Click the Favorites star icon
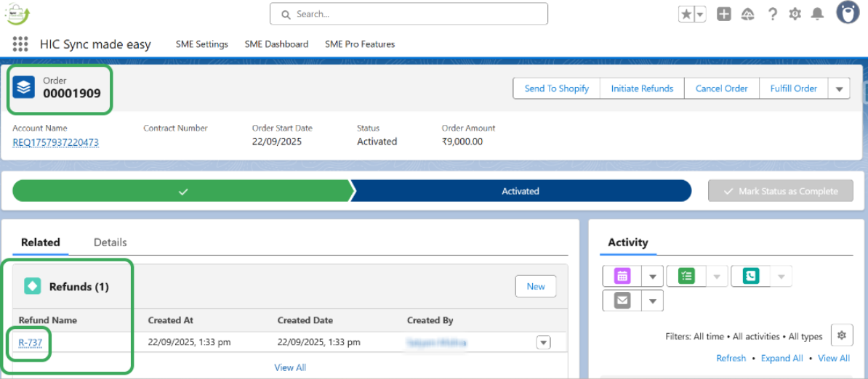Screen dimensions: 868x379 686,15
